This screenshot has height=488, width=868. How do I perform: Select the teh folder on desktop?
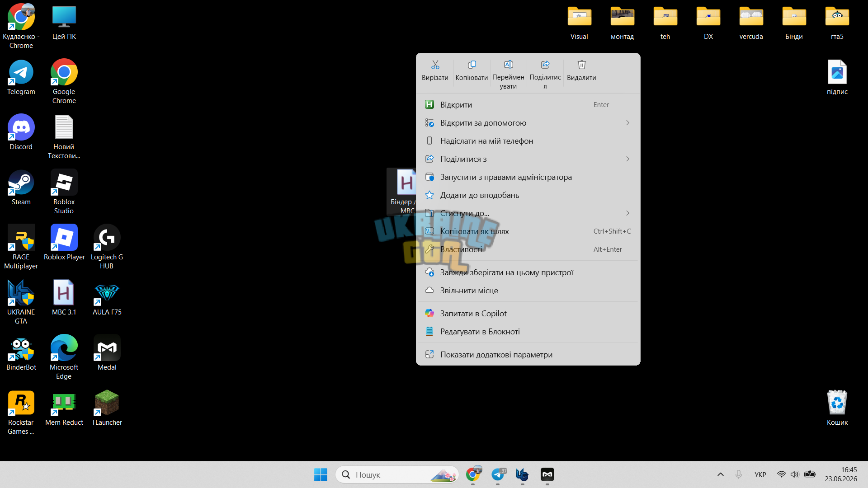click(665, 23)
